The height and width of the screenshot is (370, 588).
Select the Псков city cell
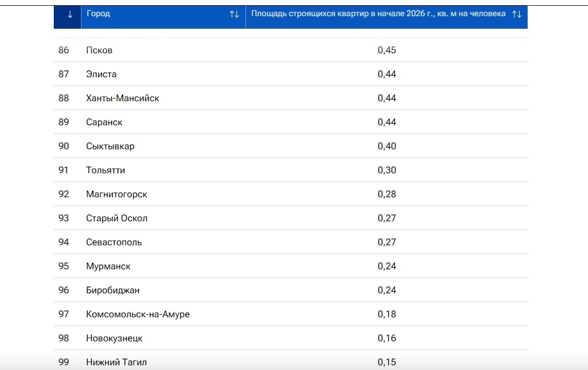(x=99, y=50)
